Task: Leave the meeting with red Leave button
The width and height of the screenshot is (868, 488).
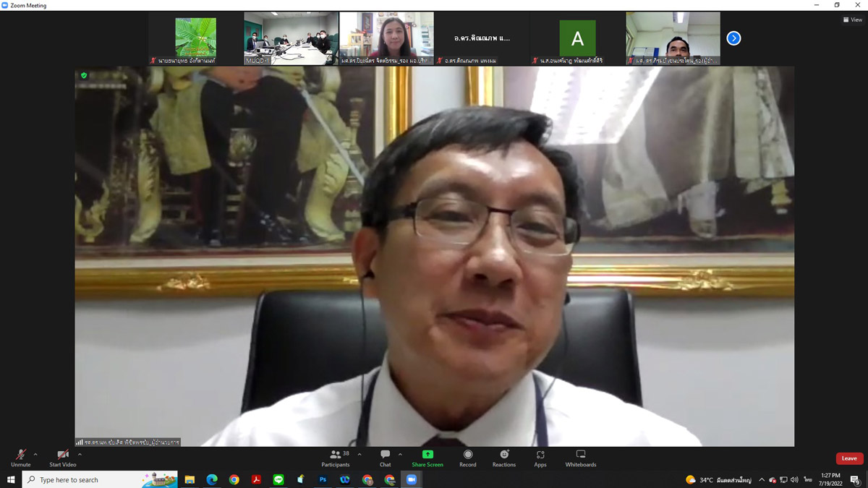Action: pyautogui.click(x=849, y=458)
